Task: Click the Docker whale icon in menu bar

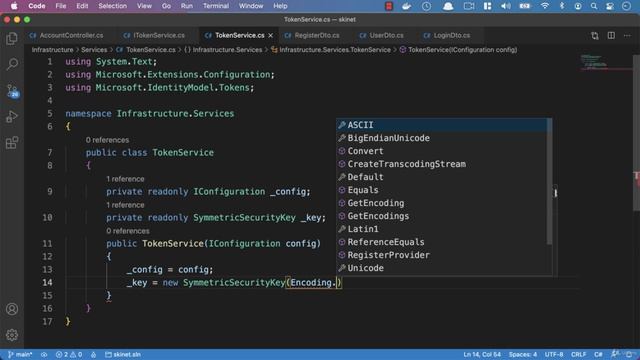Action: [x=407, y=6]
